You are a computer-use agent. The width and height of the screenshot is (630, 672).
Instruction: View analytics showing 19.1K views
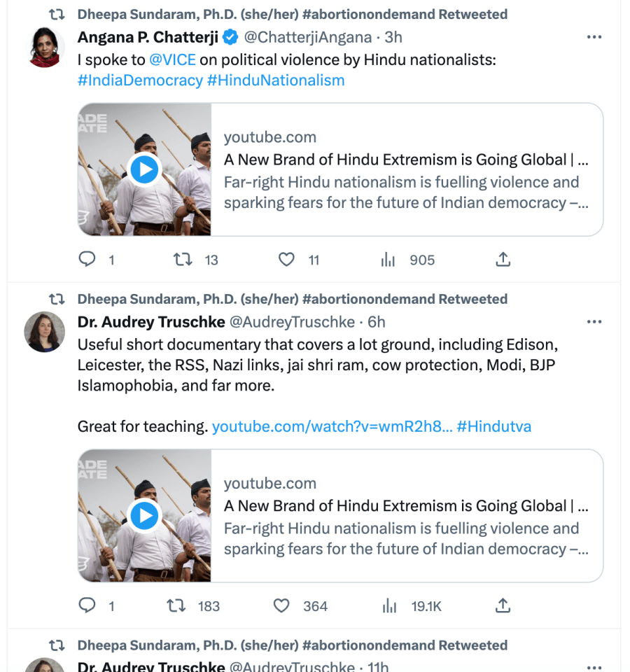click(x=390, y=606)
